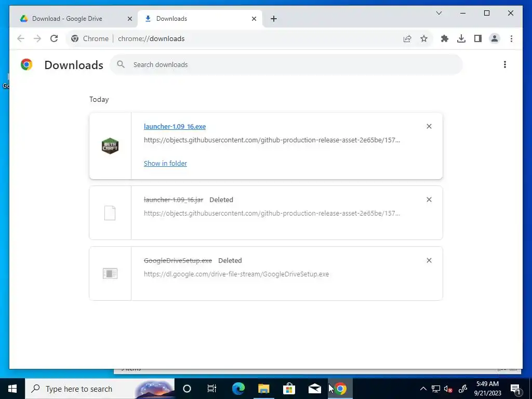Screen dimensions: 532x399
Task: Click the tab search chevron in title bar
Action: tap(438, 13)
